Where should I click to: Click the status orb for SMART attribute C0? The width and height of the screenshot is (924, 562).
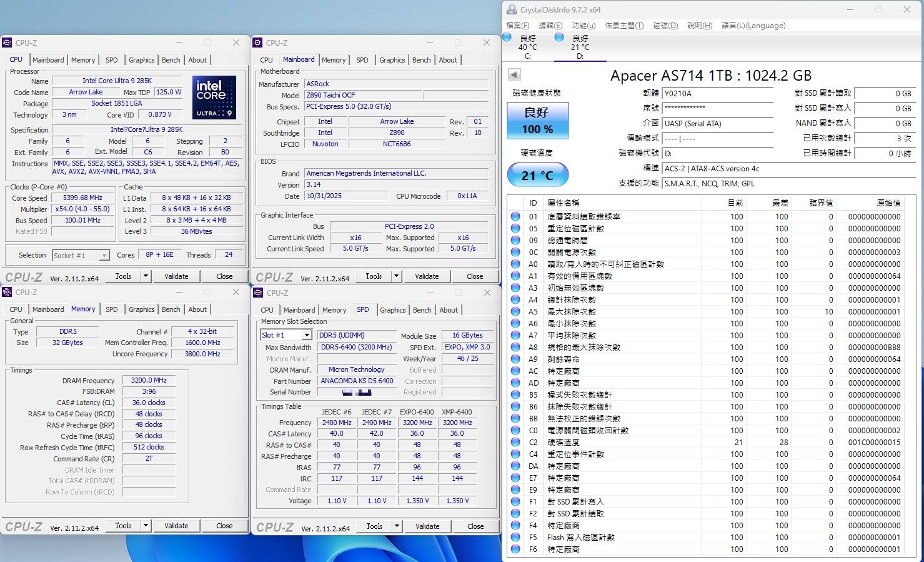tap(515, 430)
